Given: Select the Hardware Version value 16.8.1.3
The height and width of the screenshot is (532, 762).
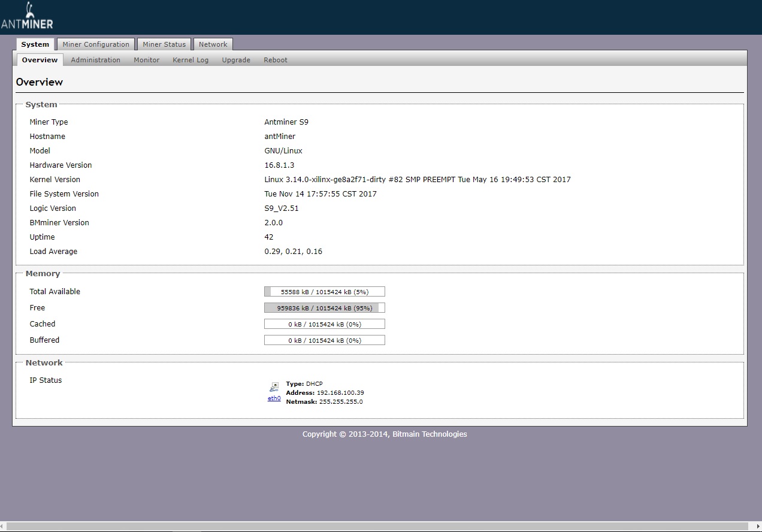Looking at the screenshot, I should [279, 165].
